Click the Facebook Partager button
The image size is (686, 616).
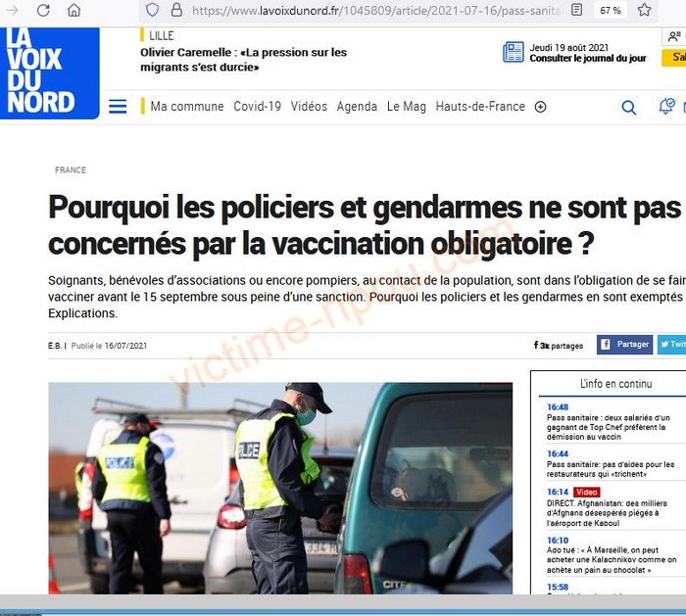(625, 345)
